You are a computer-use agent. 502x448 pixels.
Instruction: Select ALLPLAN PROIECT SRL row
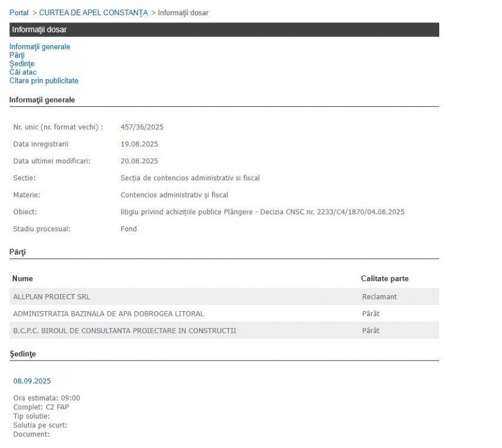(x=224, y=297)
